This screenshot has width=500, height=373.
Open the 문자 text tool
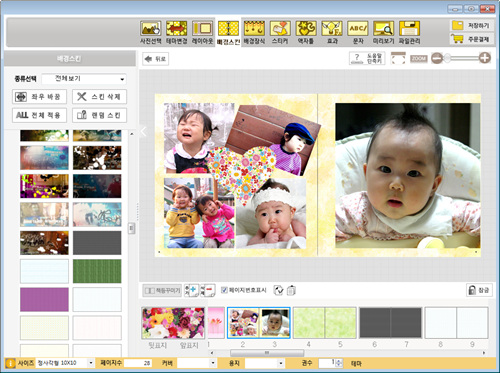(x=358, y=32)
